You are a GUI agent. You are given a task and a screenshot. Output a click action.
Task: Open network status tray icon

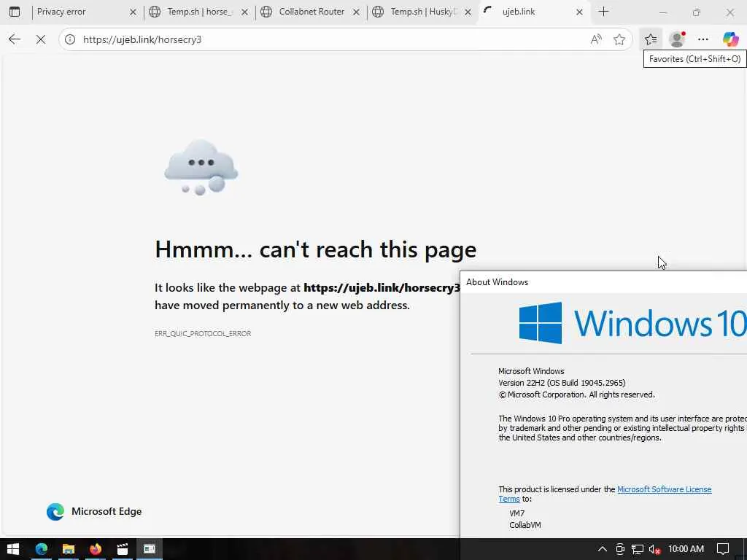pyautogui.click(x=638, y=549)
